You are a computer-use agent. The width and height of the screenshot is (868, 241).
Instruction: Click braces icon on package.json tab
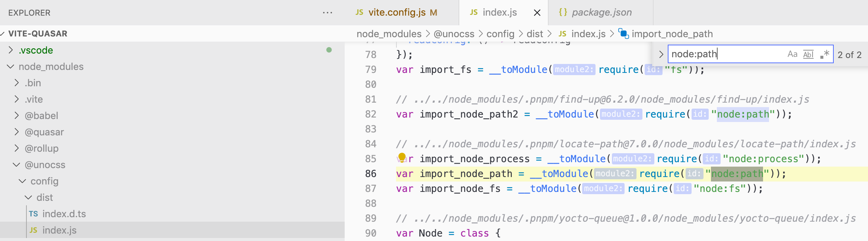(563, 13)
